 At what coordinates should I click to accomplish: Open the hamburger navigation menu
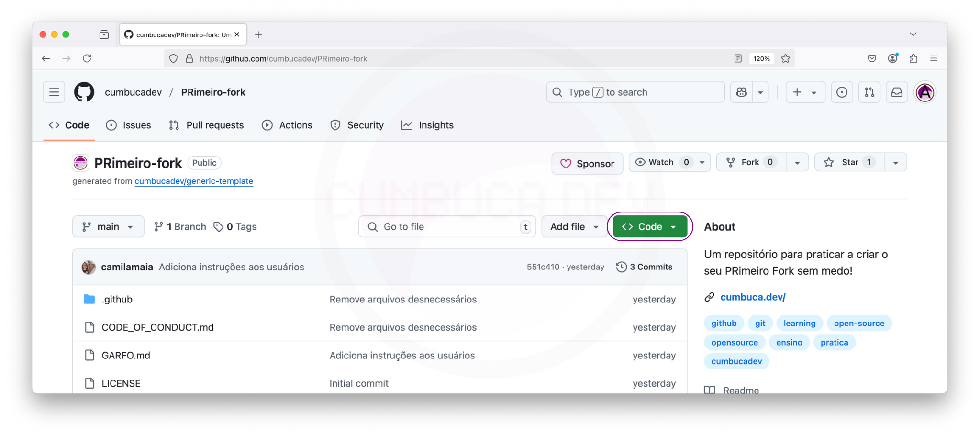pyautogui.click(x=54, y=92)
